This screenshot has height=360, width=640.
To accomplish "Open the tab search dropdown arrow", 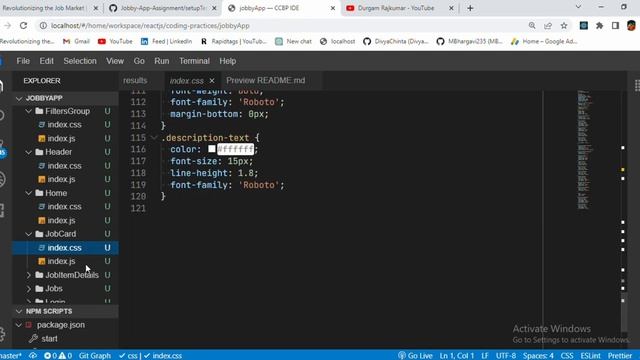I will tap(578, 7).
